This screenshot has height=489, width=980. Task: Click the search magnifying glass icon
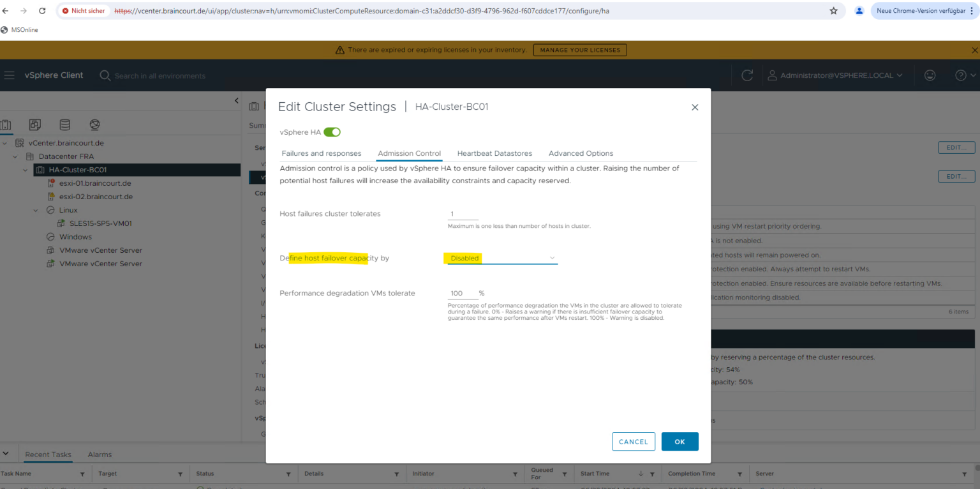(105, 75)
